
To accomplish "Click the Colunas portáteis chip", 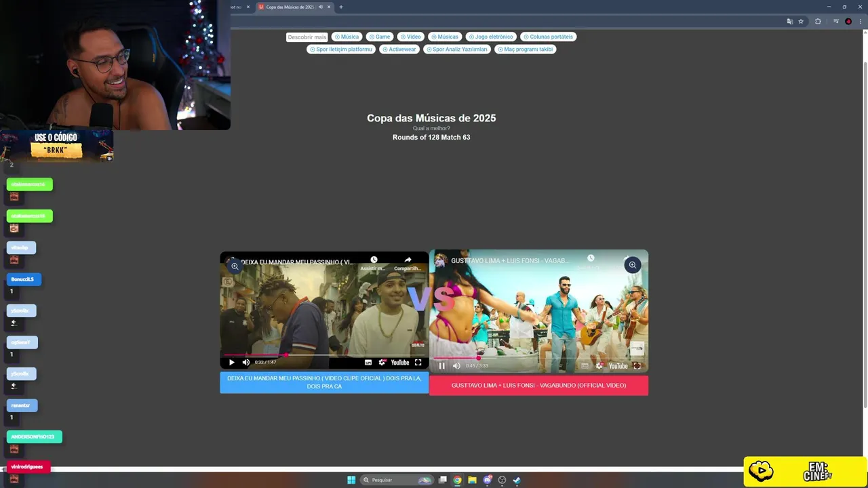I will coord(548,37).
